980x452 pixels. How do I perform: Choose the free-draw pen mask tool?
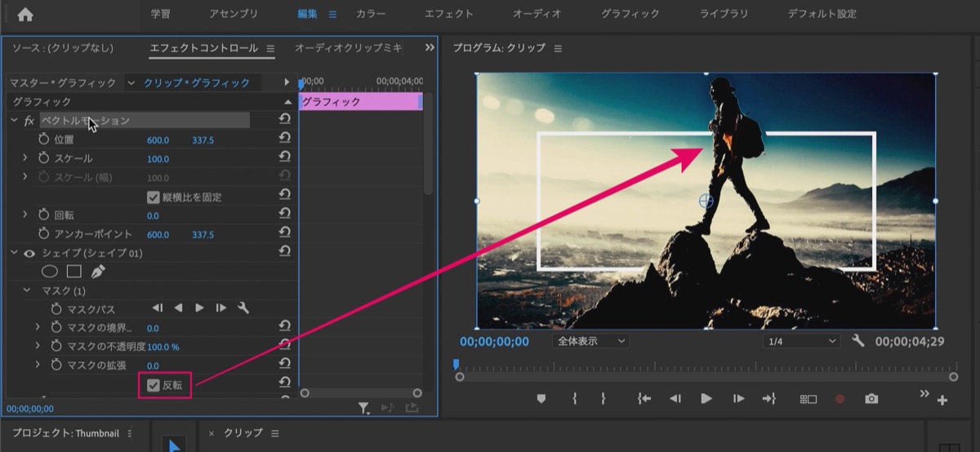click(98, 271)
